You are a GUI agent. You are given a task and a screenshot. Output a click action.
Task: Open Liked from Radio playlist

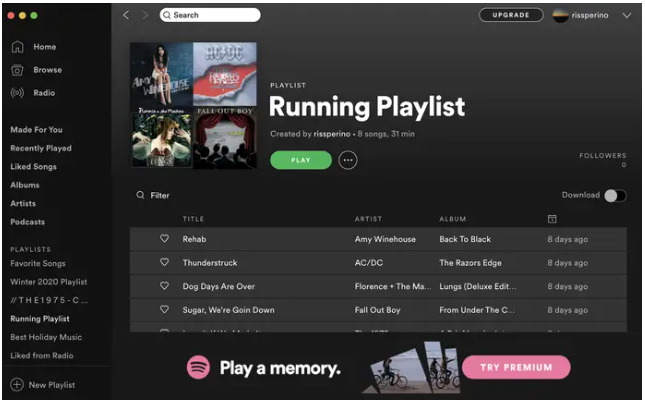coord(42,356)
